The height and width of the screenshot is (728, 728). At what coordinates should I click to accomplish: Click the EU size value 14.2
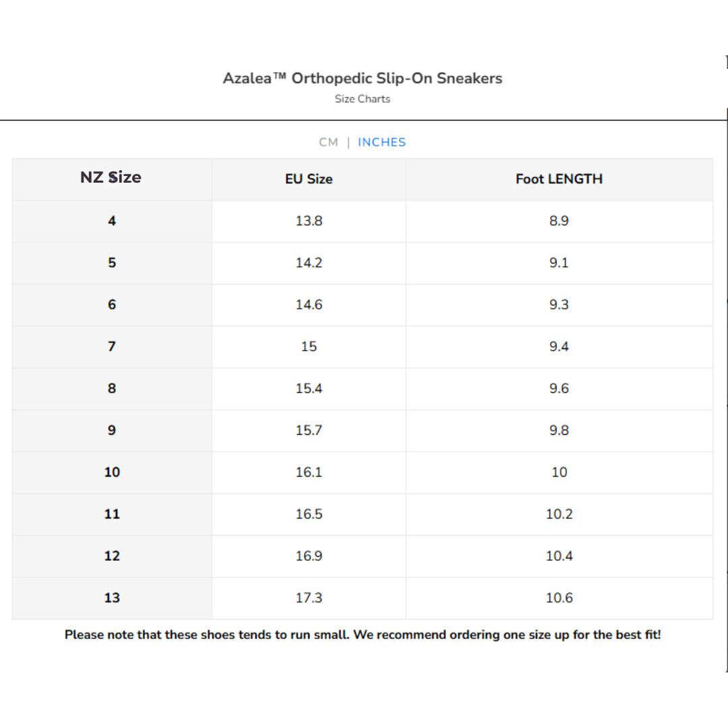(x=309, y=263)
